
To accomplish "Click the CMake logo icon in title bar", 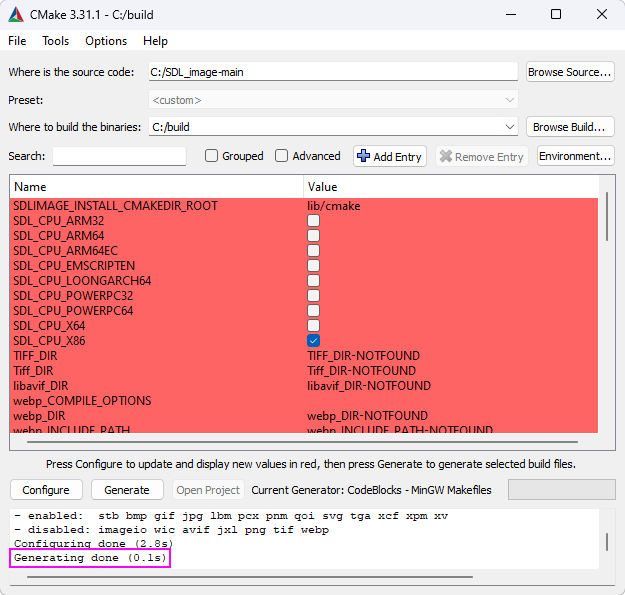I will (16, 15).
